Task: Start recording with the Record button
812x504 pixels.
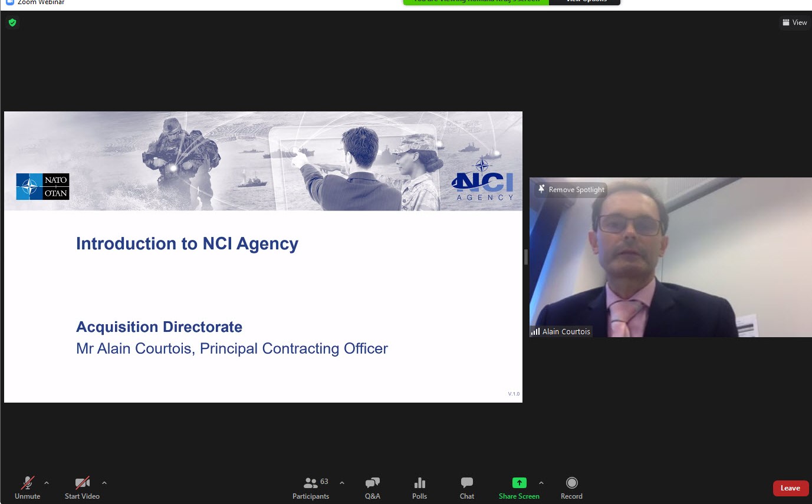Action: point(571,488)
